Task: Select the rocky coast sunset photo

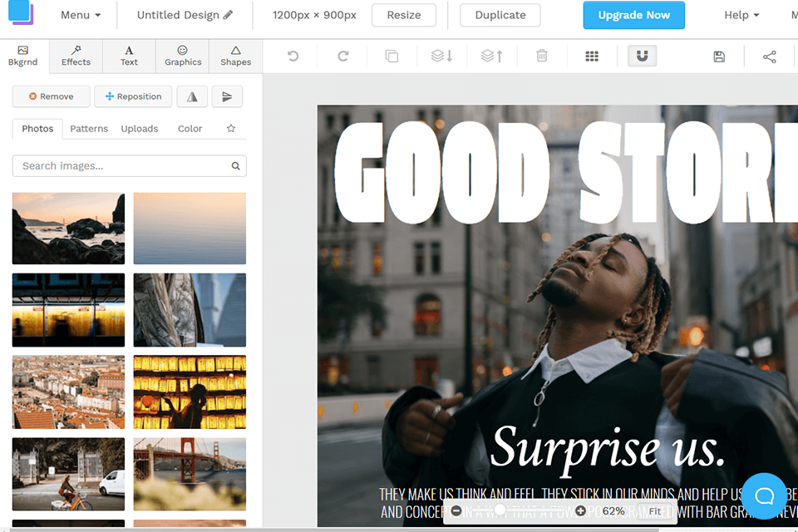Action: pyautogui.click(x=68, y=229)
